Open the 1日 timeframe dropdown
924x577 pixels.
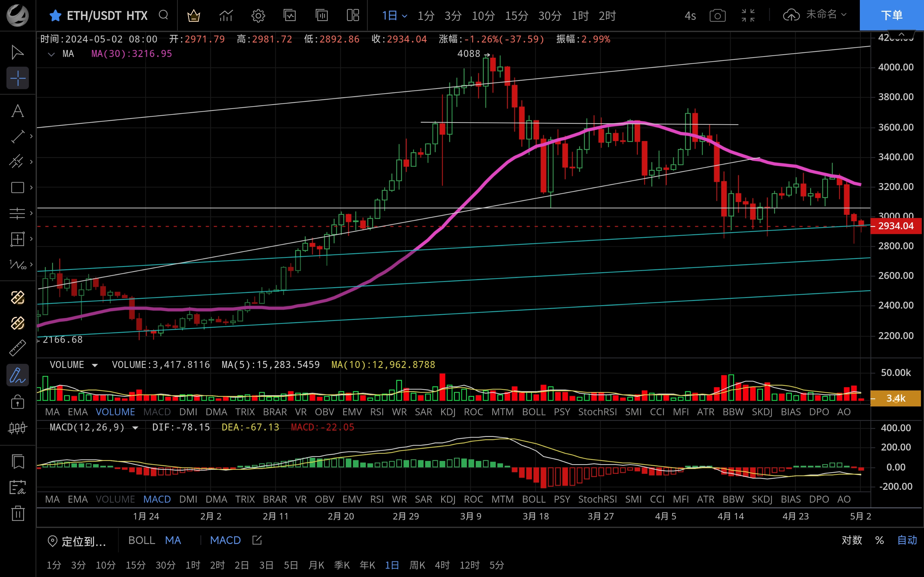pos(394,16)
